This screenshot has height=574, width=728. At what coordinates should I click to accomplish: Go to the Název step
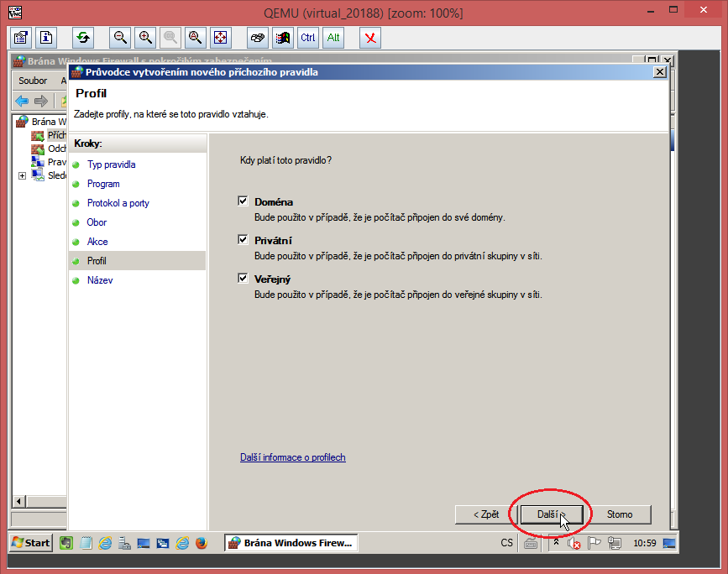(x=100, y=280)
